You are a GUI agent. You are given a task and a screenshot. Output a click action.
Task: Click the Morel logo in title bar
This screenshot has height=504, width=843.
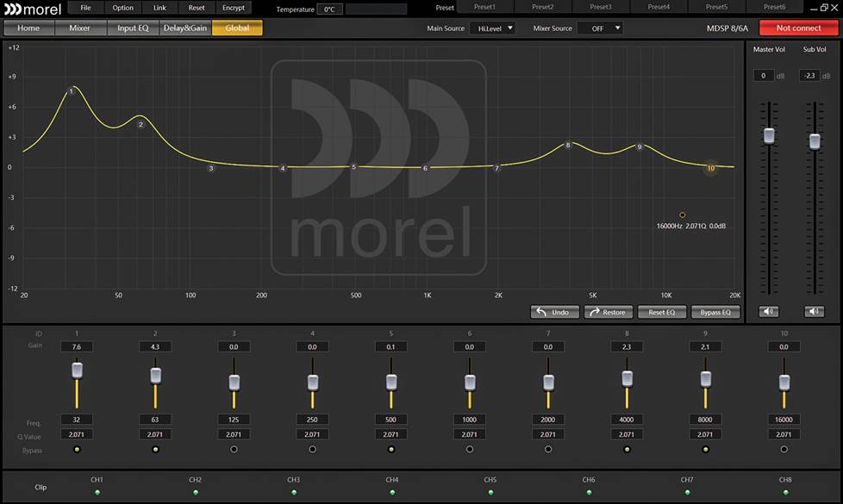coord(33,9)
